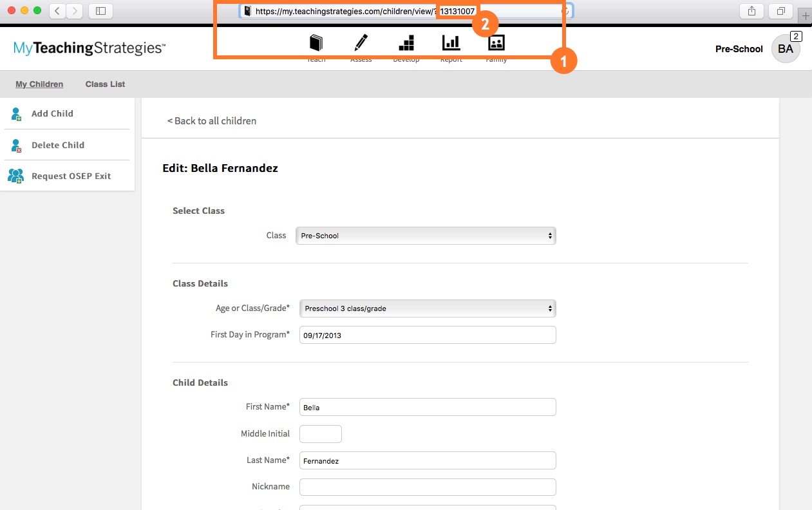Open the Family section icon

point(496,42)
